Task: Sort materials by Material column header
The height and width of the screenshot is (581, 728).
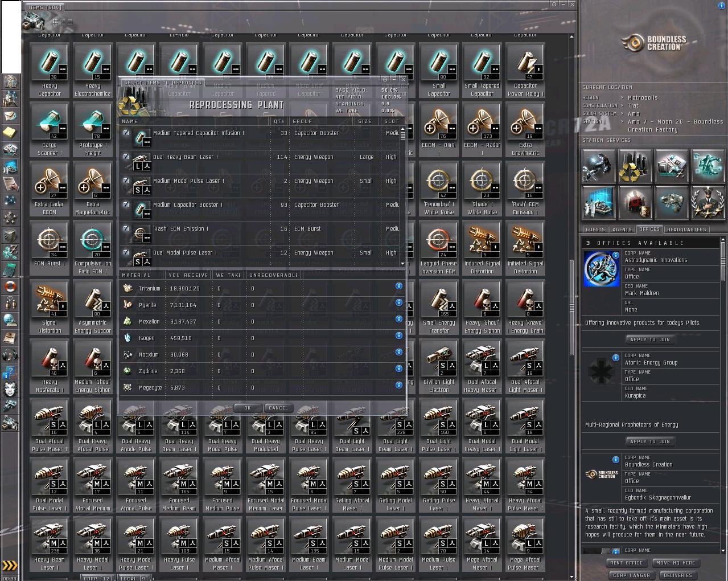Action: click(x=142, y=275)
